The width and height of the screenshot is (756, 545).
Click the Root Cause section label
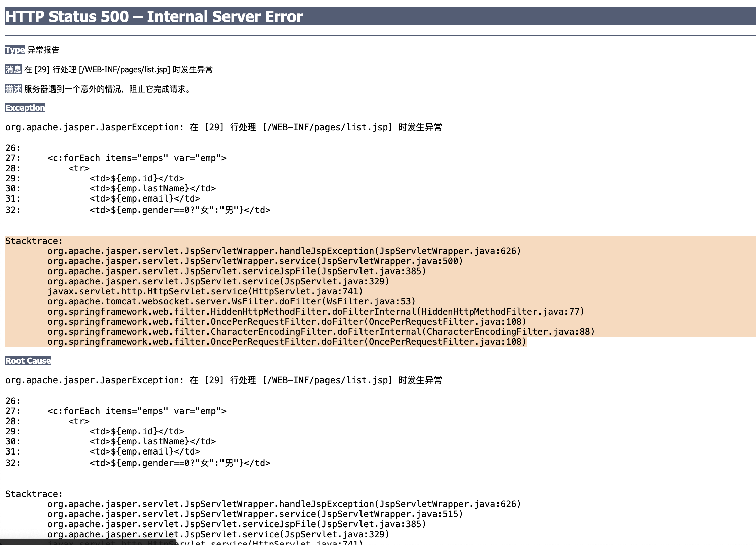click(28, 361)
